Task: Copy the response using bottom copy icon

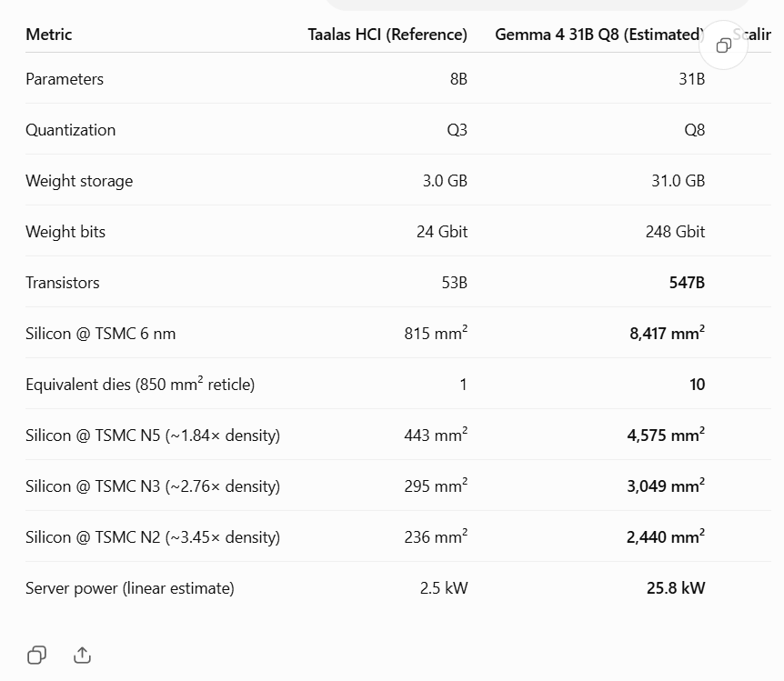Action: [x=36, y=655]
